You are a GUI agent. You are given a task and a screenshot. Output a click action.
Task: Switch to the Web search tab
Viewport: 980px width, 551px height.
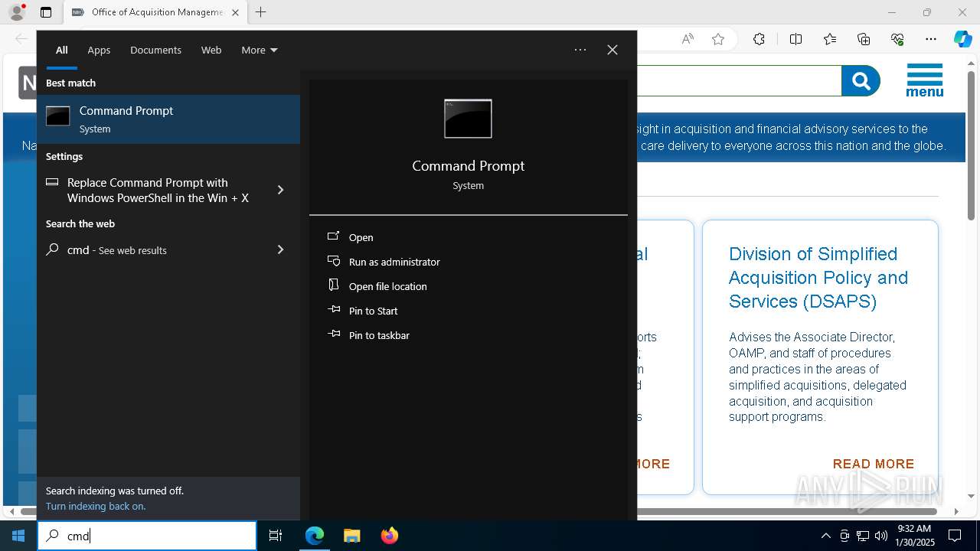point(211,50)
